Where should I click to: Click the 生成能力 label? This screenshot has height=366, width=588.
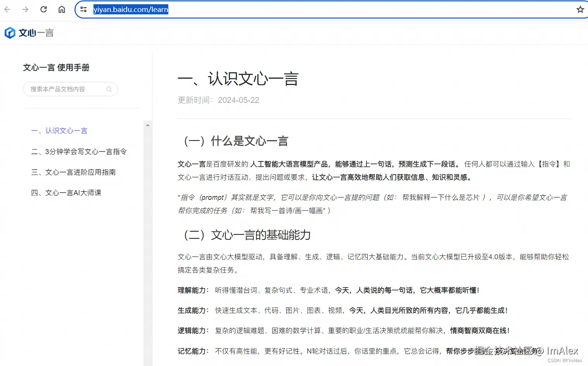pyautogui.click(x=193, y=310)
